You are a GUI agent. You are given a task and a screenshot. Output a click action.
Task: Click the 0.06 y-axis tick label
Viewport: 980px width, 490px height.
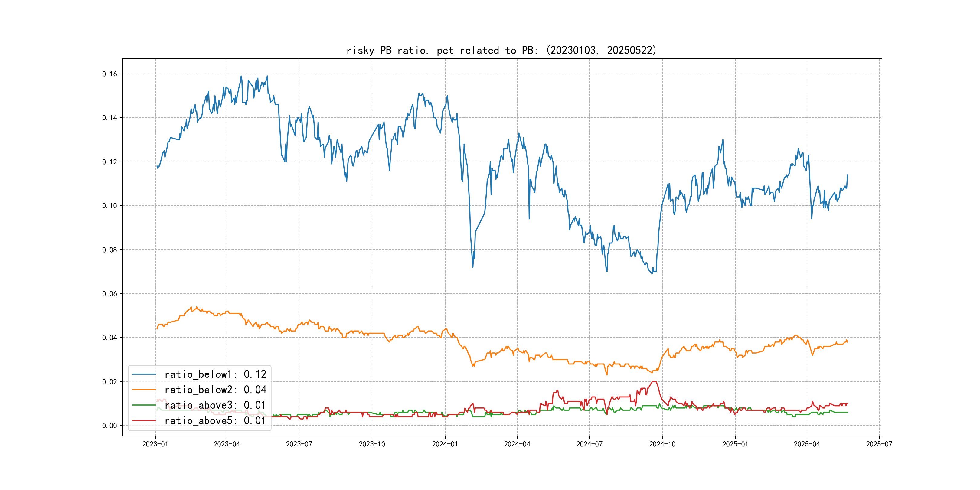[109, 294]
